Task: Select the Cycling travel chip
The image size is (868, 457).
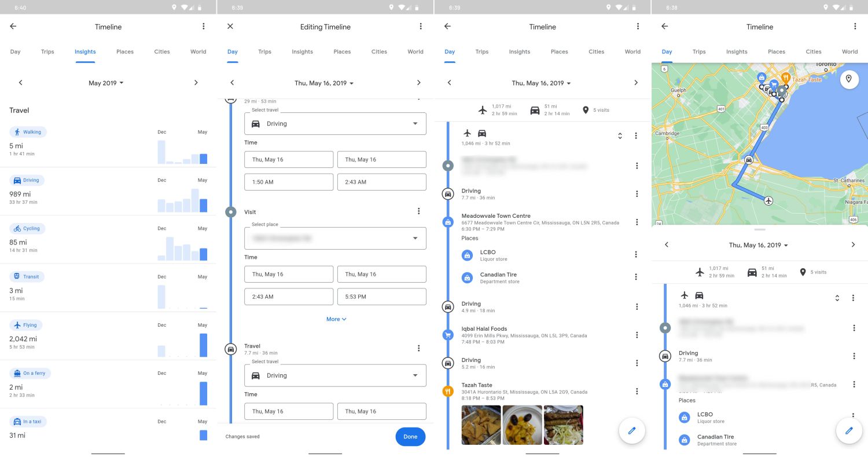Action: coord(27,228)
